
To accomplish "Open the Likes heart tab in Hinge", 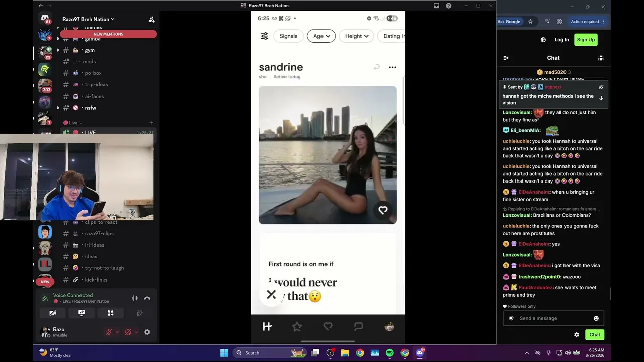I will click(328, 327).
